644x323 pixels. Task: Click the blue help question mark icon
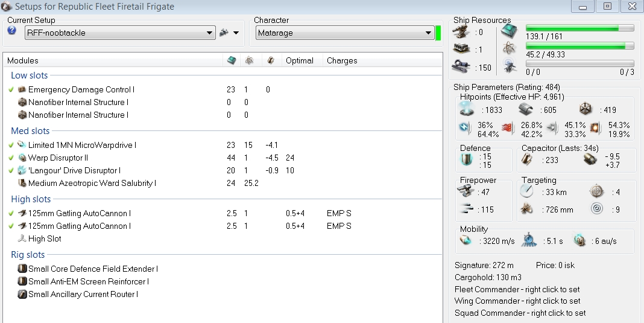(x=12, y=30)
